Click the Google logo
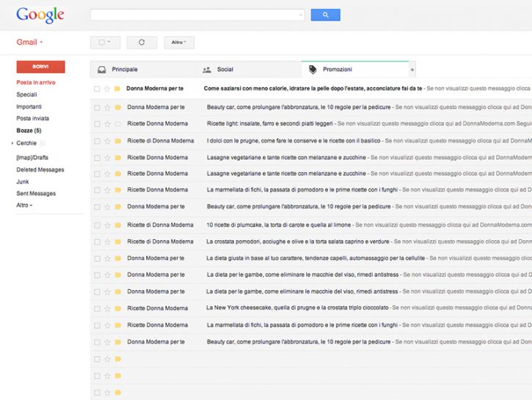This screenshot has width=532, height=400. tap(40, 15)
